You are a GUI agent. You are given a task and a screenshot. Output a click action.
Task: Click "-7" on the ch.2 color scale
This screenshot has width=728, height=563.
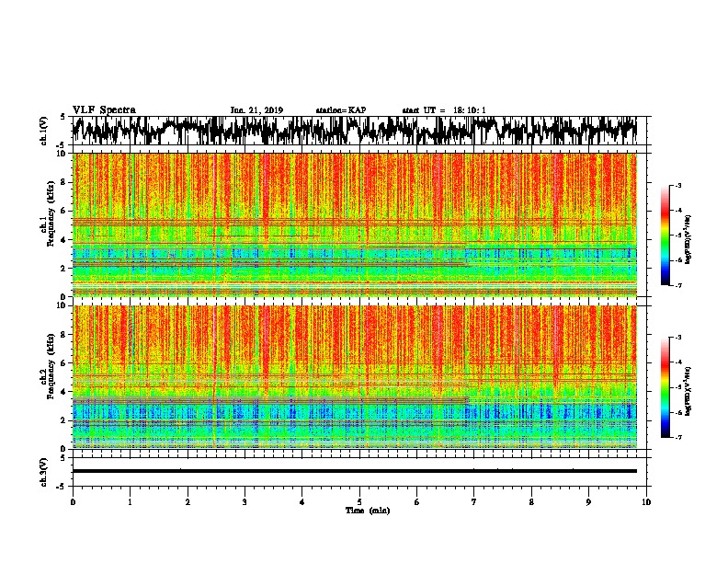[677, 438]
